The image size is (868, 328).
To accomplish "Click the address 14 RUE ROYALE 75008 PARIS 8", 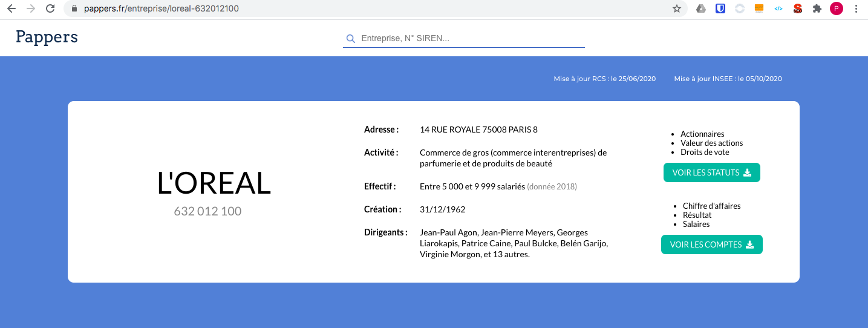I will coord(478,130).
